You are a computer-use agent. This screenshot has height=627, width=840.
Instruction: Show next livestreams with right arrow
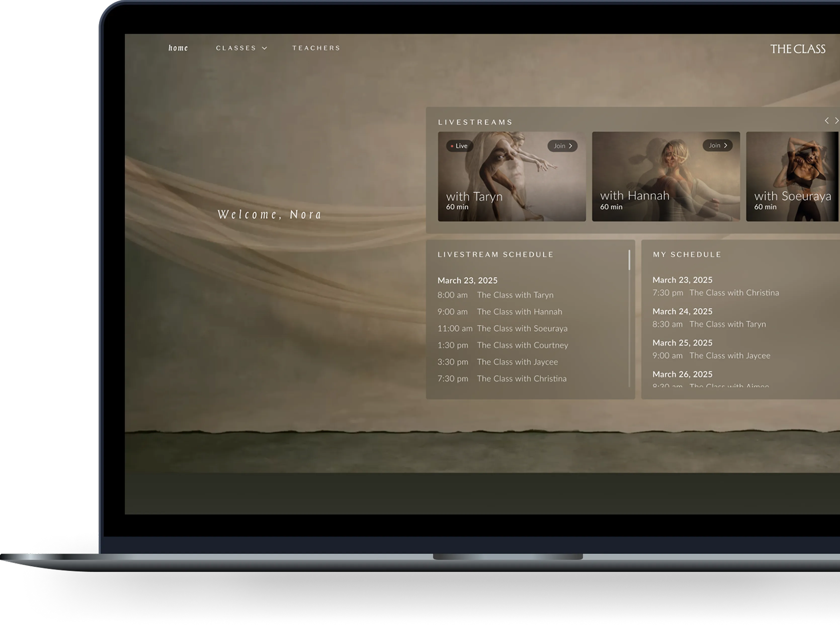click(x=836, y=121)
